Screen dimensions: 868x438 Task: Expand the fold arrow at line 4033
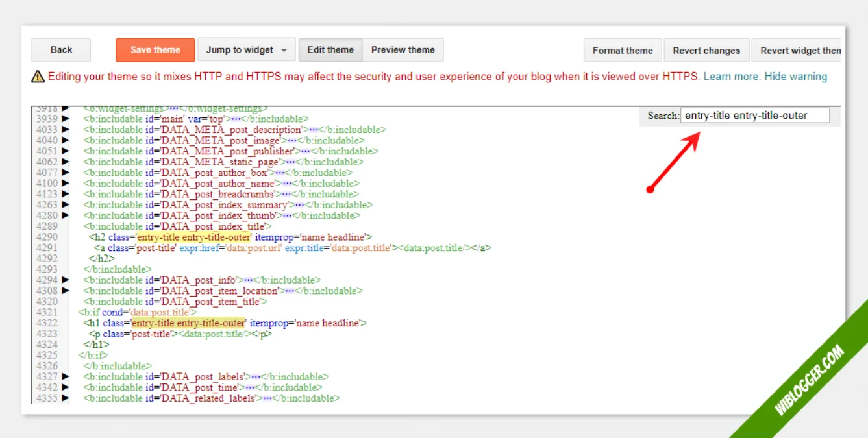tap(65, 130)
